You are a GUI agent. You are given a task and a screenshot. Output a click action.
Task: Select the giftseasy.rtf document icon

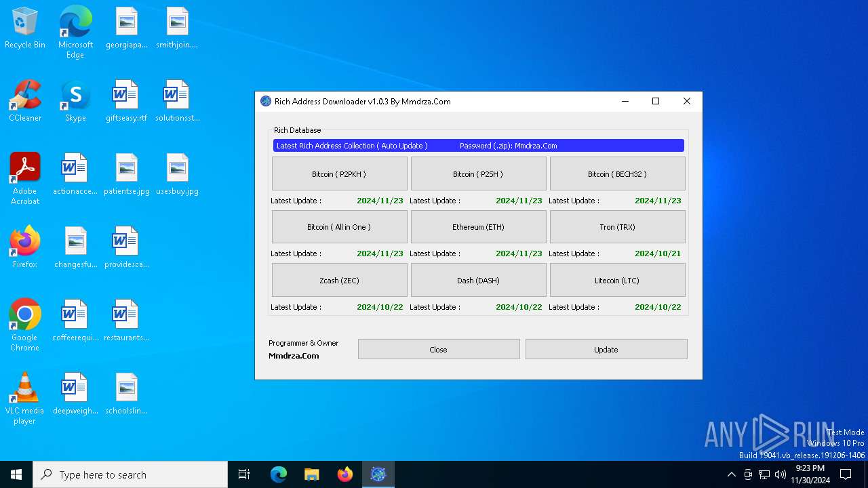(126, 102)
